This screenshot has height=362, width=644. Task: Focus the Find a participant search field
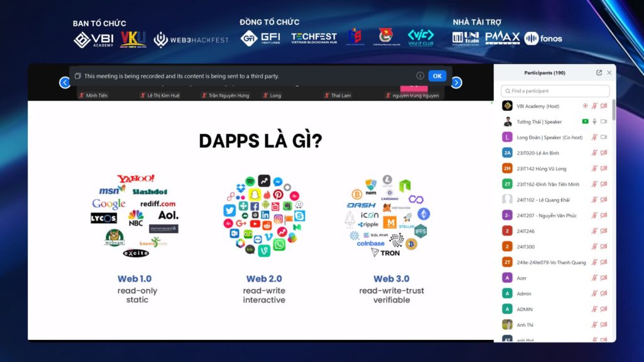tap(555, 90)
